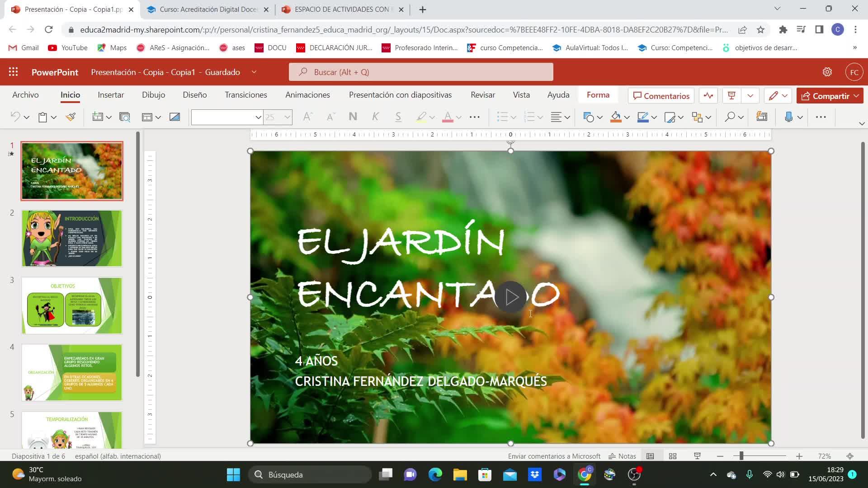The height and width of the screenshot is (488, 868).
Task: Open the slide sorter view
Action: coord(673,456)
